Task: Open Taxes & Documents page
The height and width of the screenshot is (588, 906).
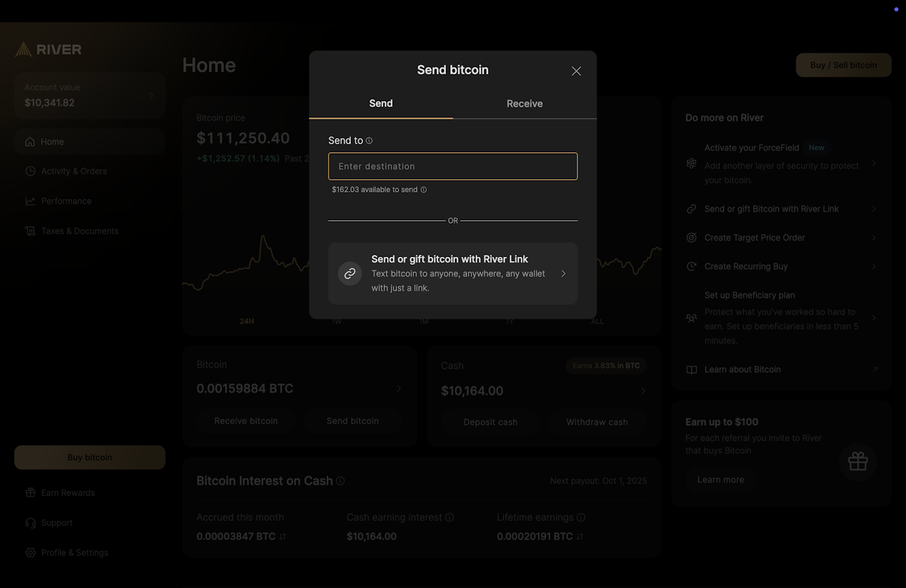Action: point(89,231)
